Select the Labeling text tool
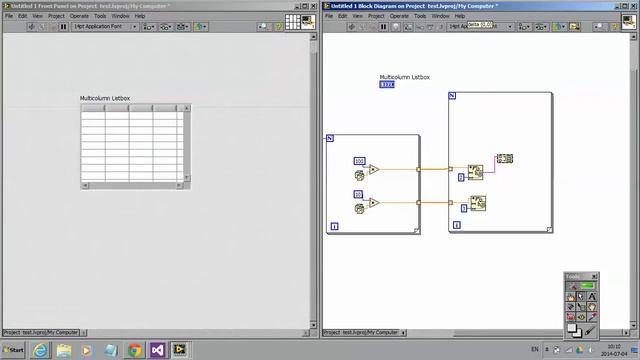This screenshot has height=360, width=640. (x=592, y=297)
